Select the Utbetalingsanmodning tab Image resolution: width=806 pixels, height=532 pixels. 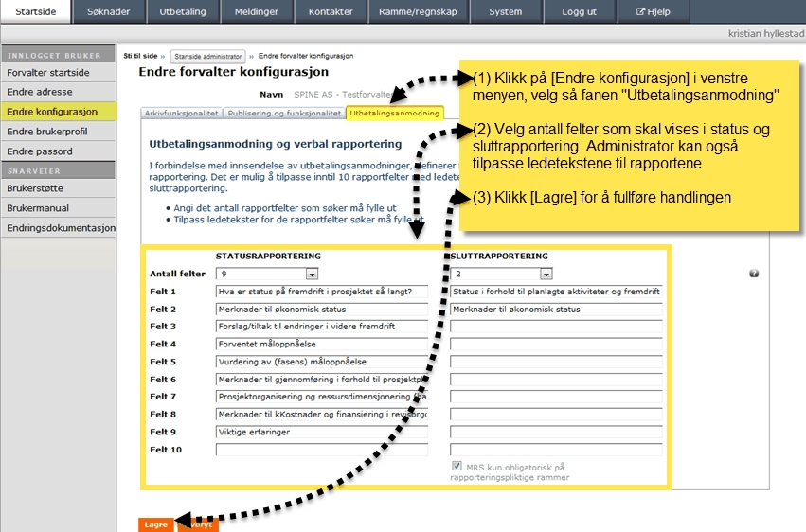point(395,113)
